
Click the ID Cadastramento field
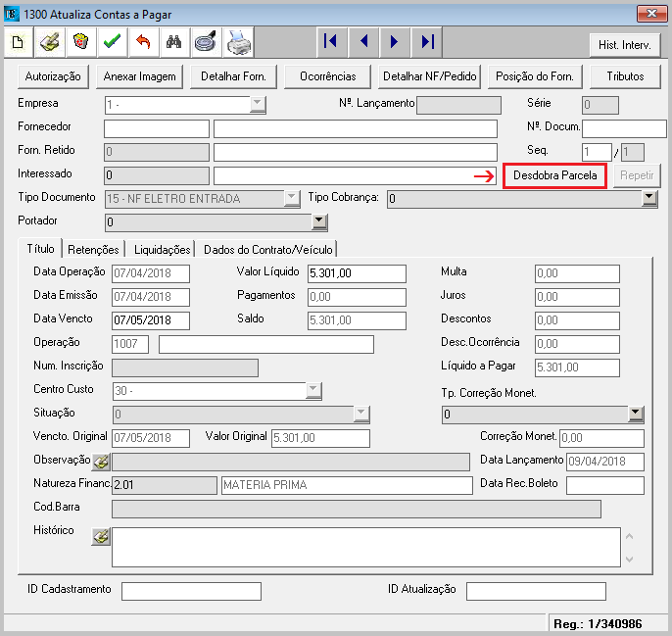pos(191,591)
